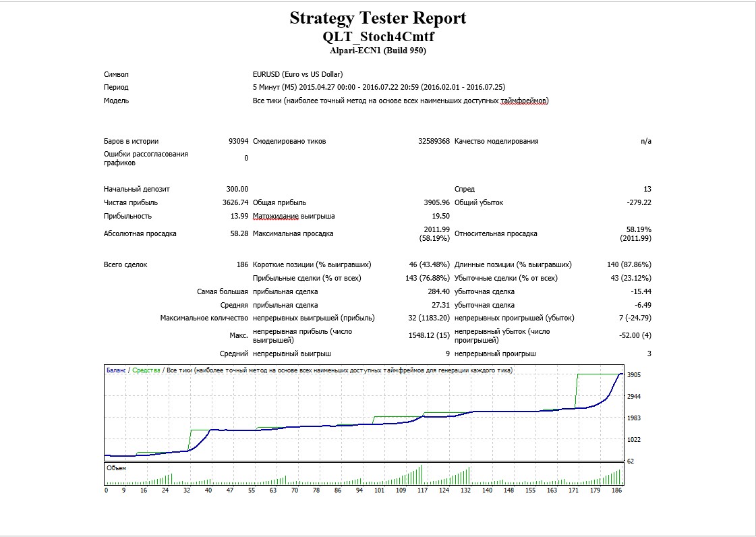Click the 'Всего сделок' label
This screenshot has width=756, height=537.
(125, 264)
